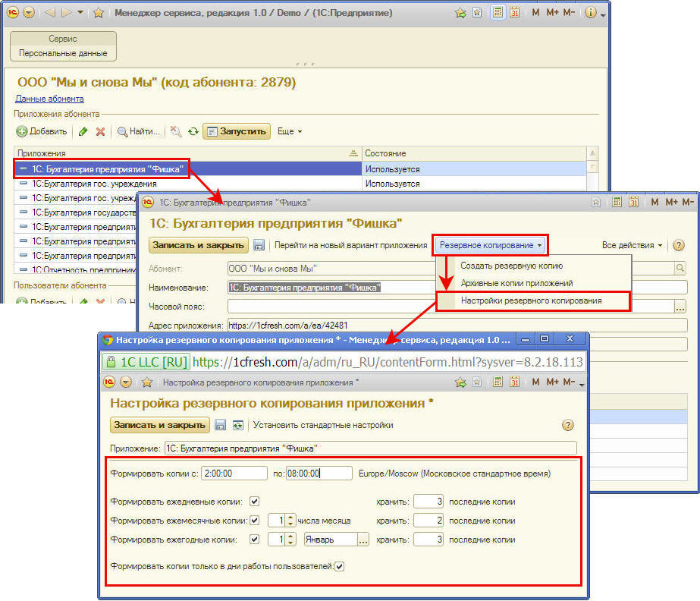Click Записать и закрыть in backup settings window

(x=159, y=424)
